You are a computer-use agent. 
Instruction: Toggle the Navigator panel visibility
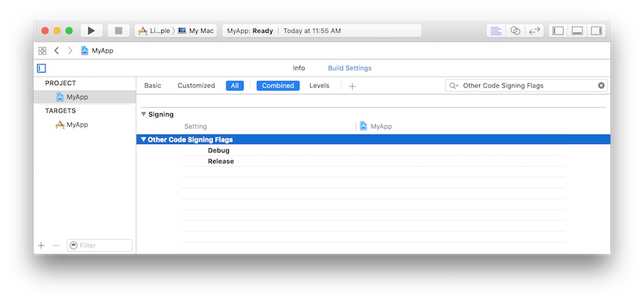click(557, 31)
